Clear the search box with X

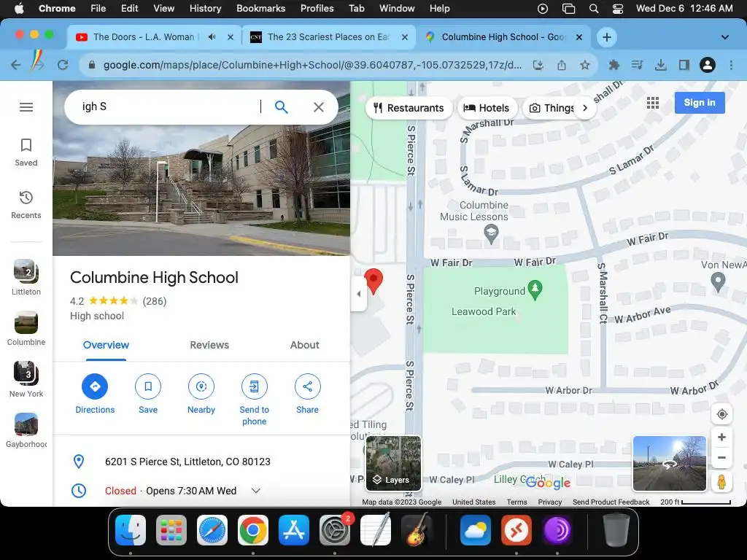pyautogui.click(x=319, y=107)
